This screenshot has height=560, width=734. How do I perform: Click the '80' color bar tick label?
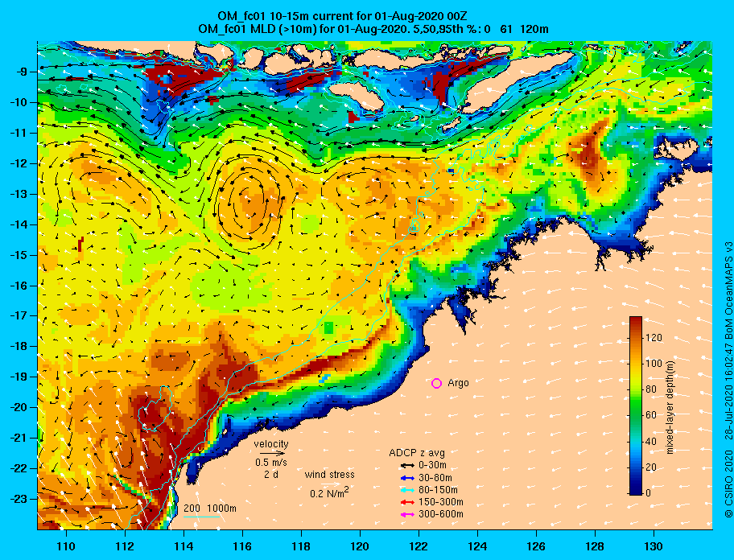pos(651,389)
